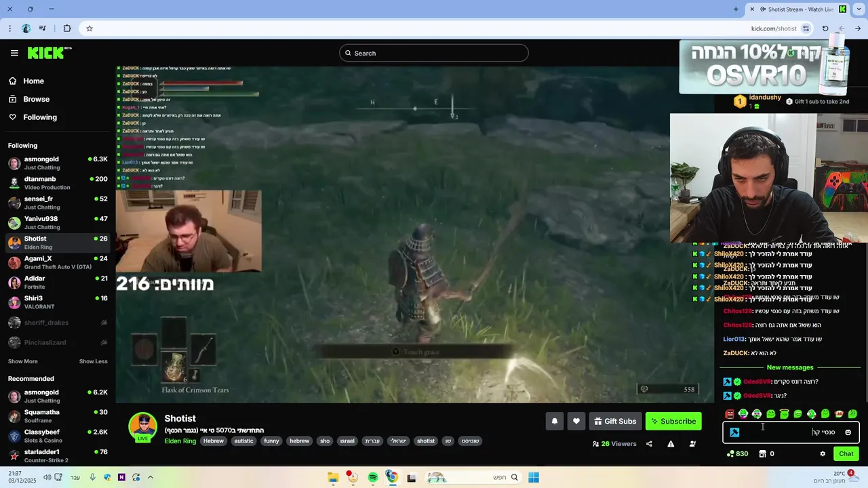Click the taskbar volume speaker icon
Viewport: 868px width, 488px height.
coord(47,477)
